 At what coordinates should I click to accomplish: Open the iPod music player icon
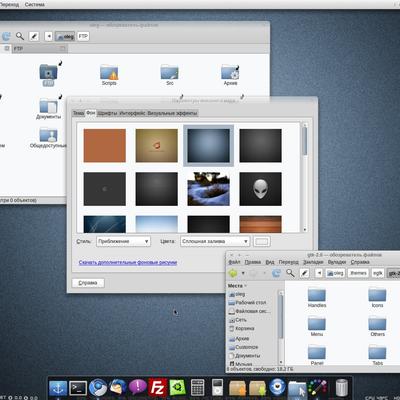(x=217, y=388)
